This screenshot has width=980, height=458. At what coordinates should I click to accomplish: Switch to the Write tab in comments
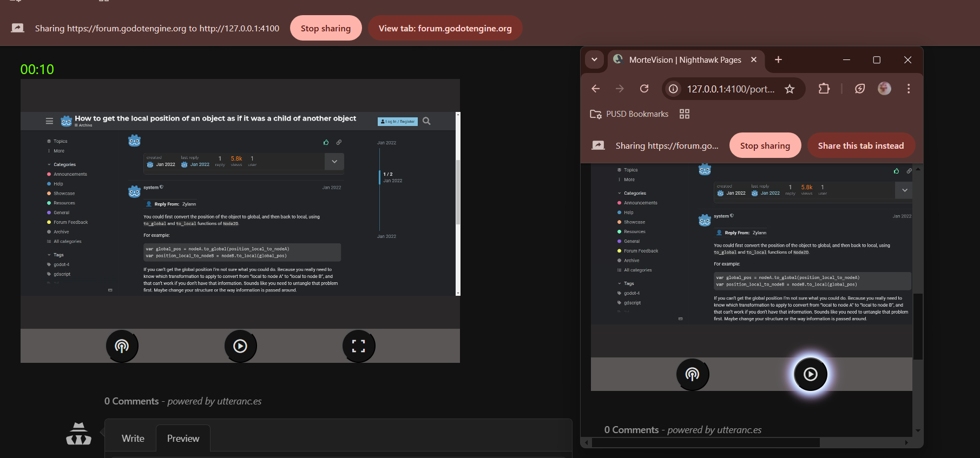[x=133, y=439]
